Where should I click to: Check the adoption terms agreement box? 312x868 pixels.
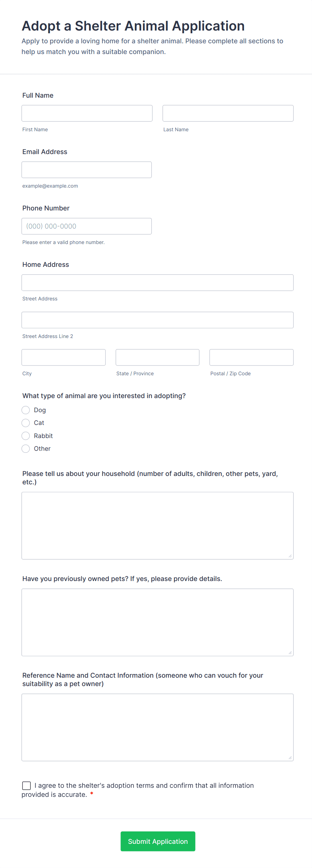click(x=26, y=786)
